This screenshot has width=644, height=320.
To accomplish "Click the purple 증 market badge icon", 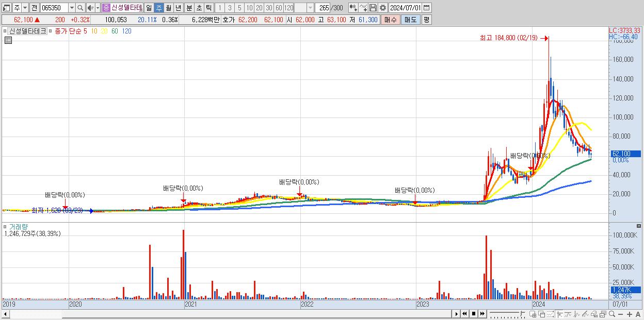I will point(106,8).
